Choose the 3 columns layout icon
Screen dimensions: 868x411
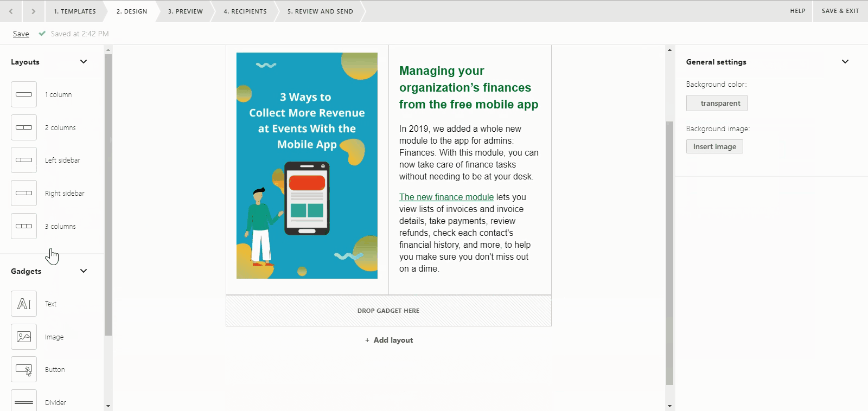pyautogui.click(x=24, y=226)
